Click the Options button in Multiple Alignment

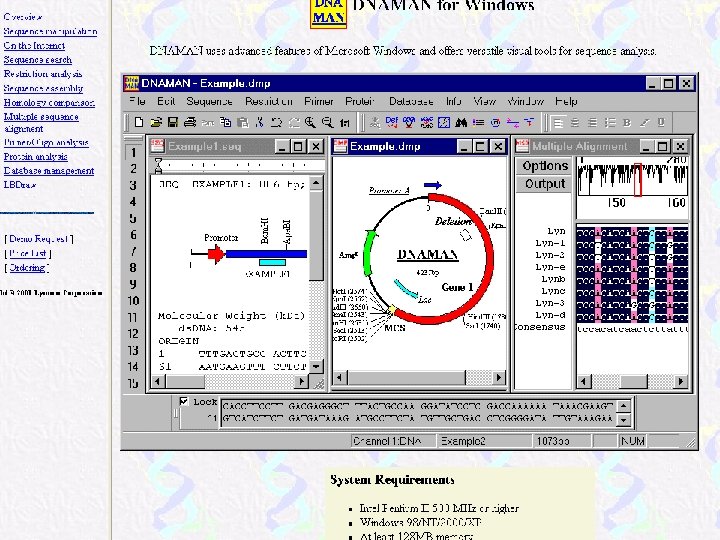(x=545, y=165)
